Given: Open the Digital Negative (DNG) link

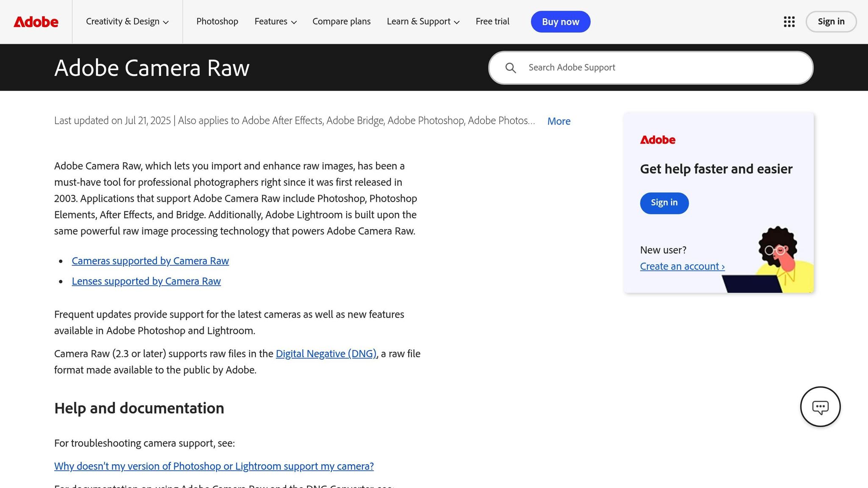Looking at the screenshot, I should pos(326,353).
